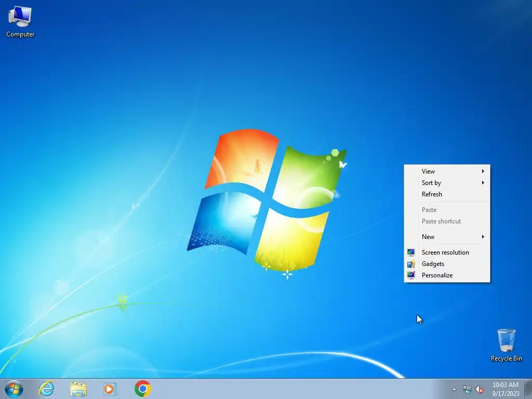Viewport: 532px width, 399px height.
Task: Click the New submenu arrow
Action: click(x=483, y=237)
